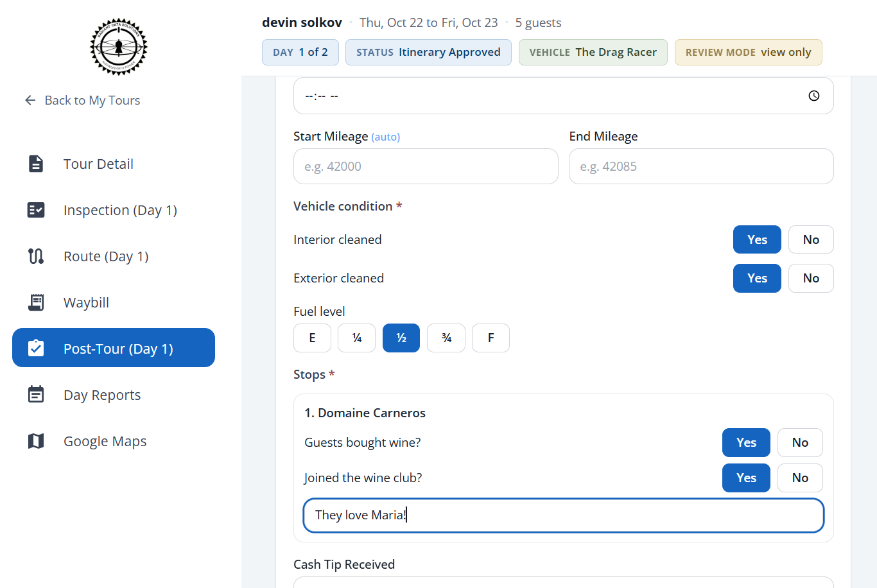Click the Day 1 of 2 badge
The height and width of the screenshot is (588, 877).
300,52
